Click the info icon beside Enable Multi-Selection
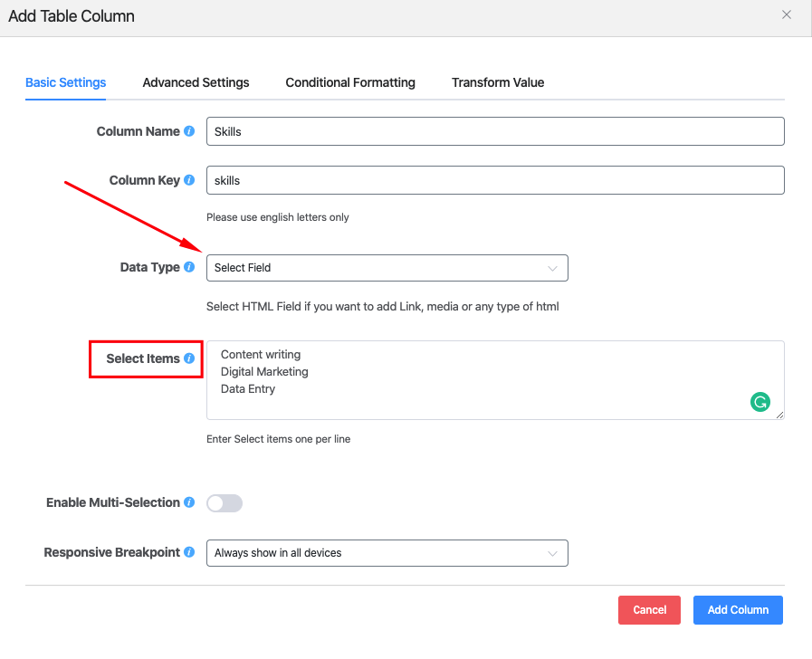 (189, 502)
